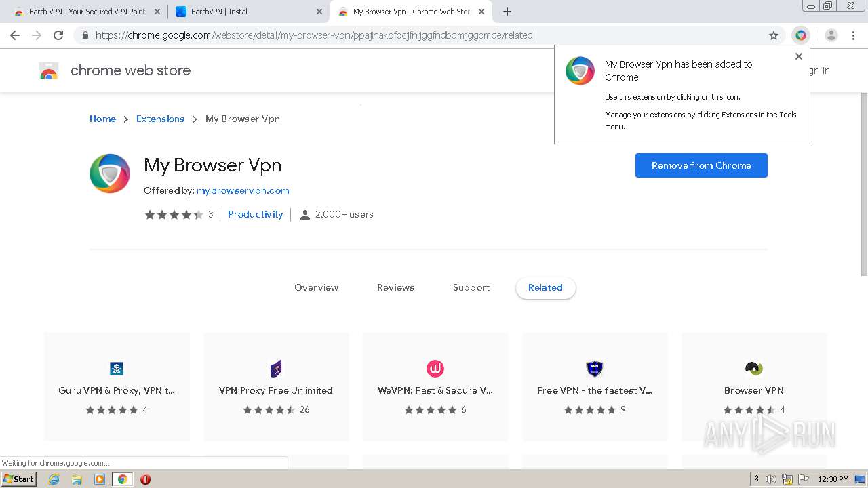Click My Browser Vpn shield logo
Image resolution: width=868 pixels, height=488 pixels.
click(x=110, y=174)
